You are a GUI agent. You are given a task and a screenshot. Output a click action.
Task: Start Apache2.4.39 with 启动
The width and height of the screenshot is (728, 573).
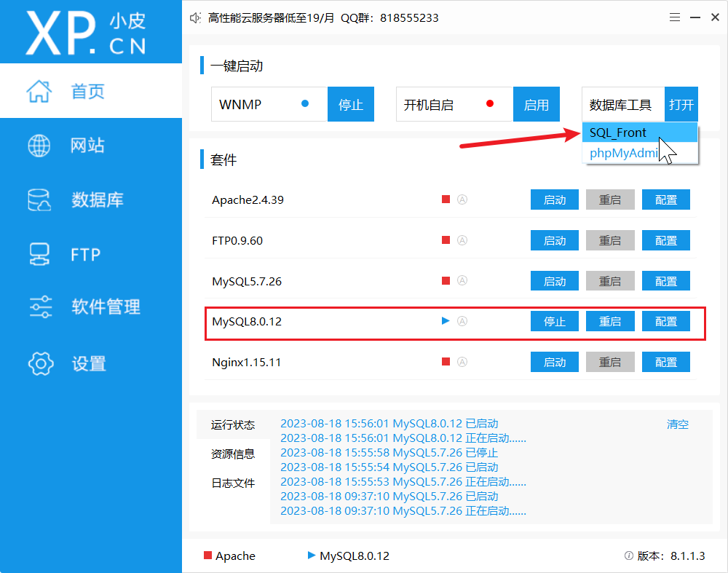click(x=554, y=199)
